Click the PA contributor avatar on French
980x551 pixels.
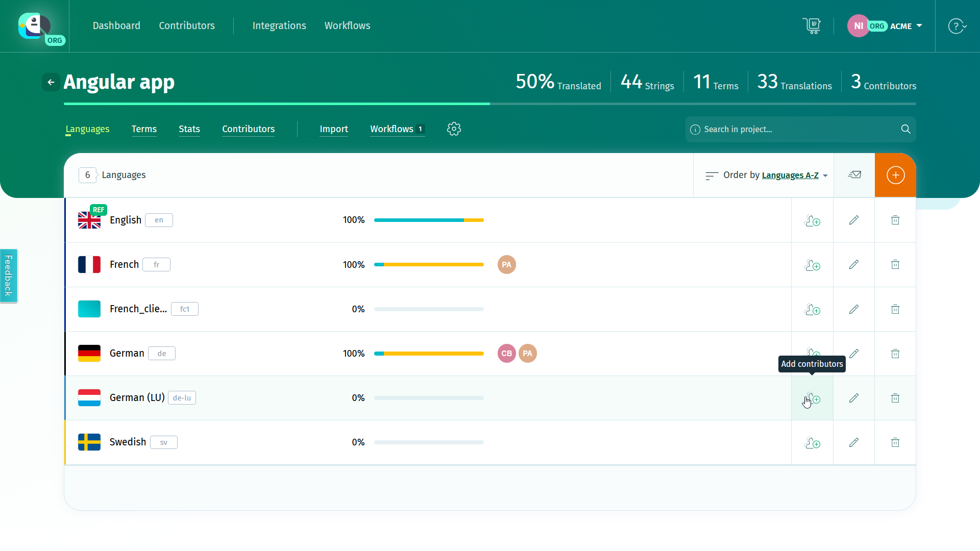click(x=506, y=264)
